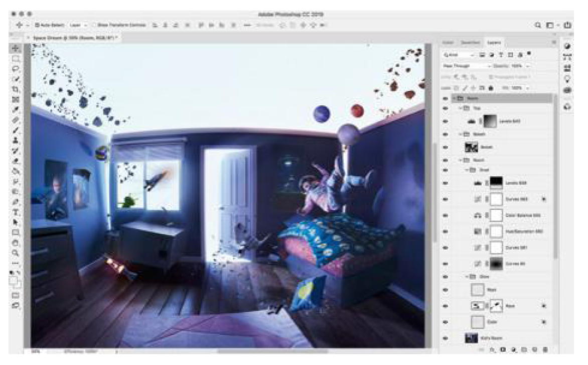588x365 pixels.
Task: Hide the Glow group
Action: [x=446, y=277]
